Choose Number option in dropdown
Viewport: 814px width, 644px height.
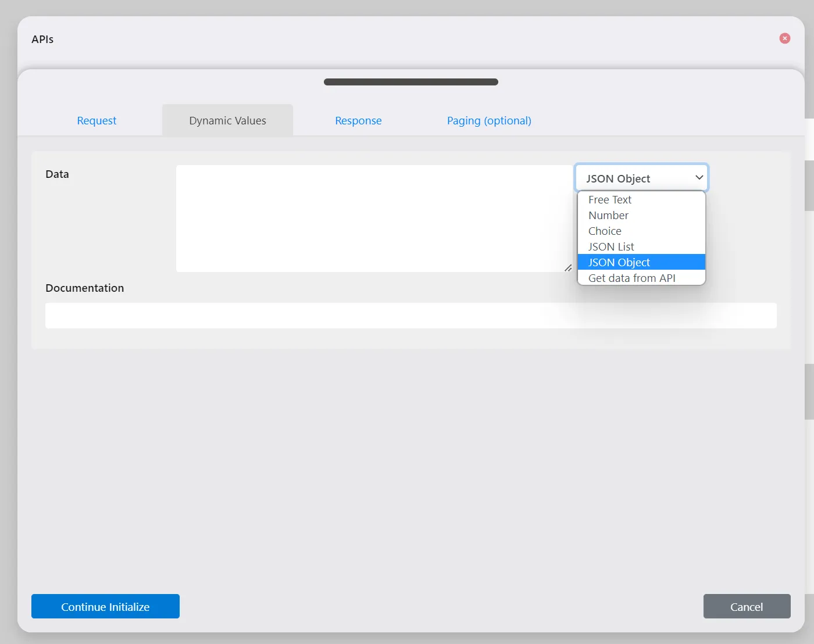(x=641, y=215)
